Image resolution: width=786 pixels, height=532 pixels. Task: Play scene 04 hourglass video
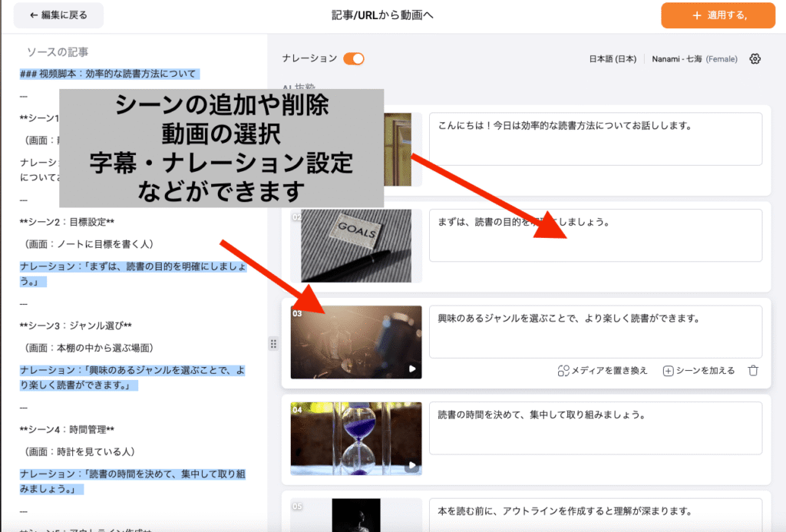(412, 464)
